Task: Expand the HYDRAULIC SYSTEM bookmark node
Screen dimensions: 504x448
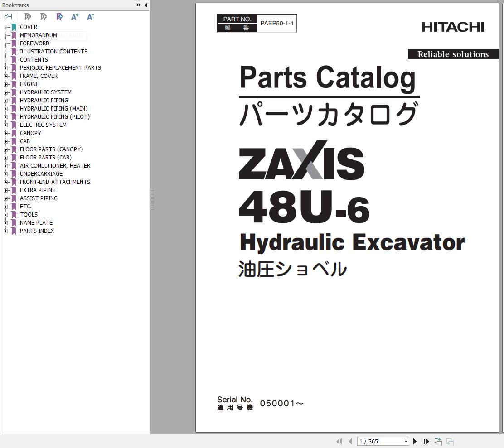Action: click(5, 92)
